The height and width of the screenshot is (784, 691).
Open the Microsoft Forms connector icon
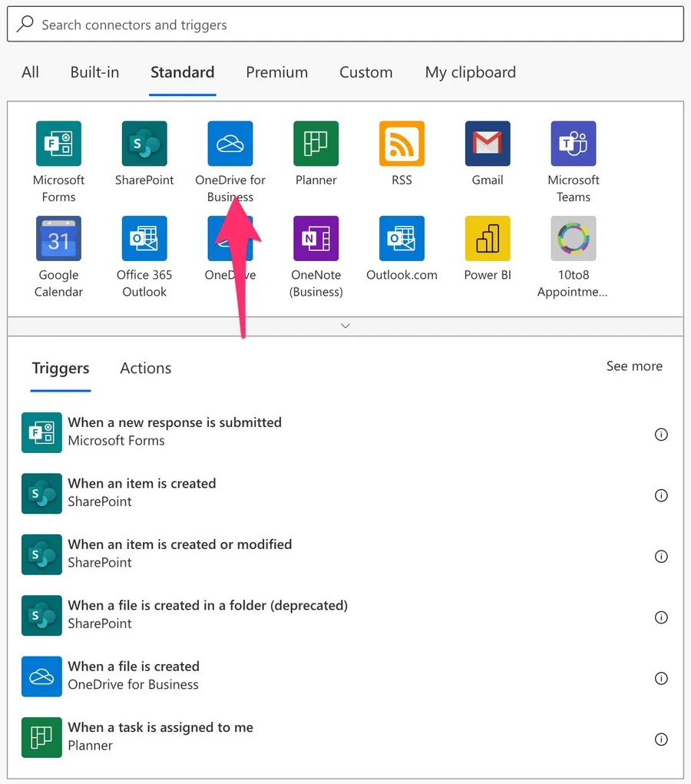click(58, 144)
